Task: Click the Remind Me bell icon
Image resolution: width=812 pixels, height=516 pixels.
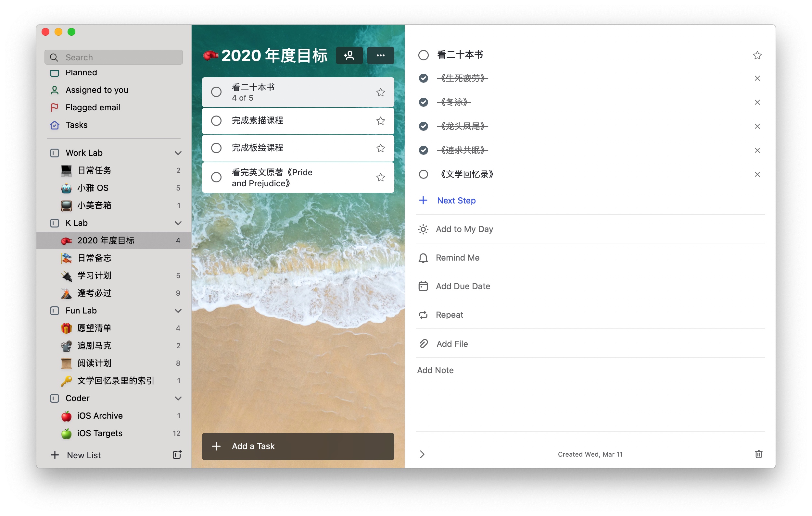Action: [423, 258]
